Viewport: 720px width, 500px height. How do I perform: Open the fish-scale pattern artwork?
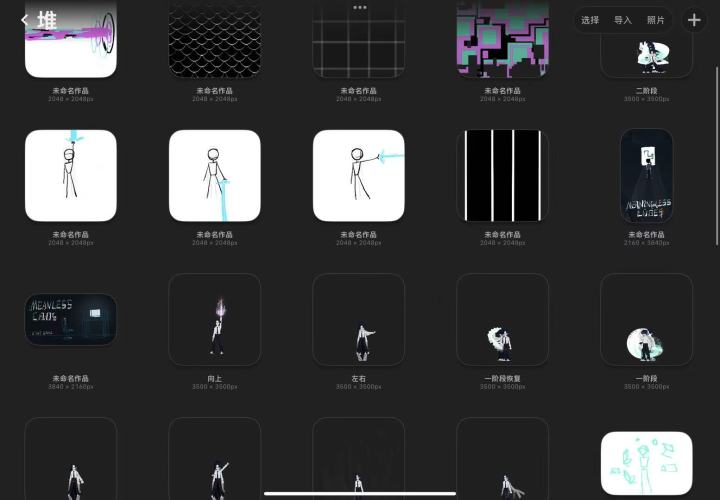coord(215,39)
